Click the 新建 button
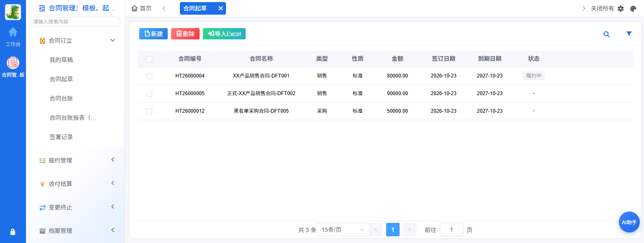Screen dimensions: 644x243 (153, 34)
